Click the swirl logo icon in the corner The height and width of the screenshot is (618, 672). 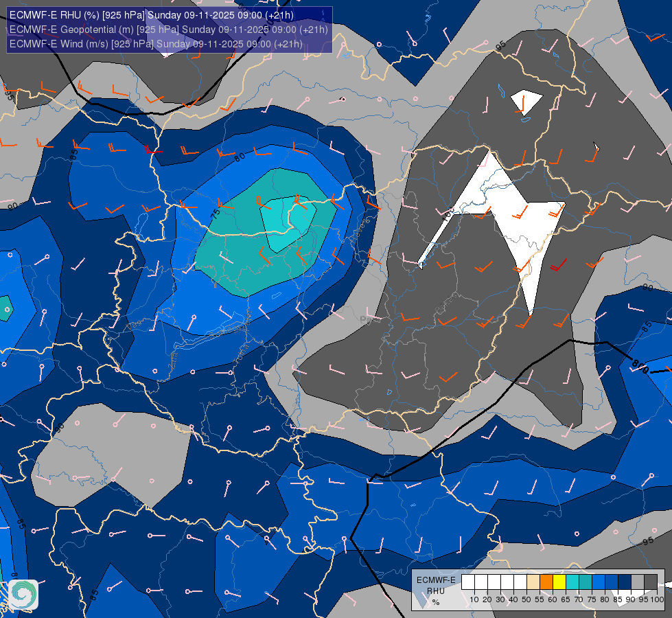coord(23,594)
